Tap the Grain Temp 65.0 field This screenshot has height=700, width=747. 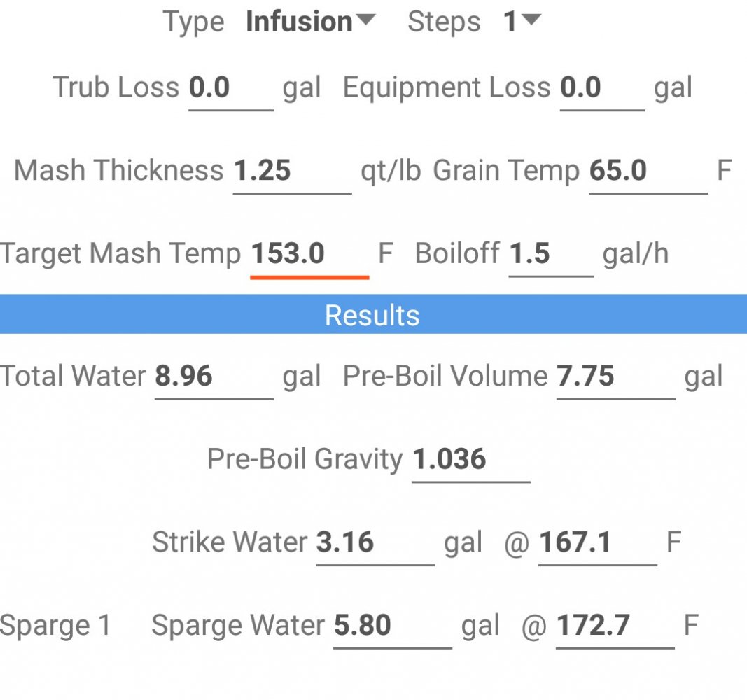pos(648,171)
